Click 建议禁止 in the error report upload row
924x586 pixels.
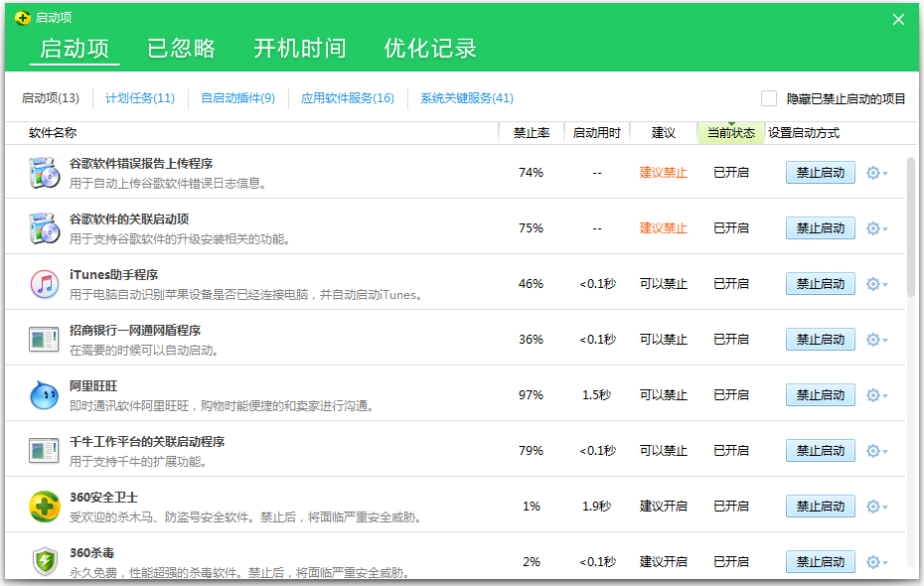[x=664, y=173]
